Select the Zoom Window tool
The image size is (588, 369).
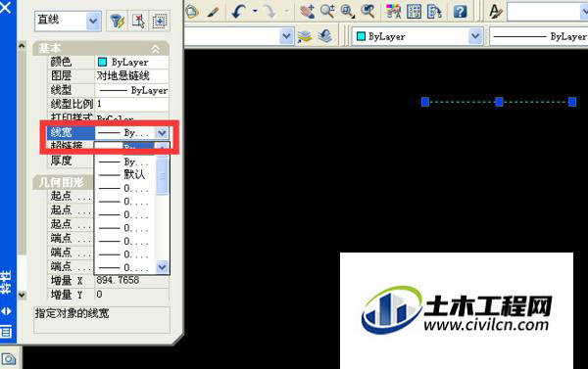click(347, 11)
